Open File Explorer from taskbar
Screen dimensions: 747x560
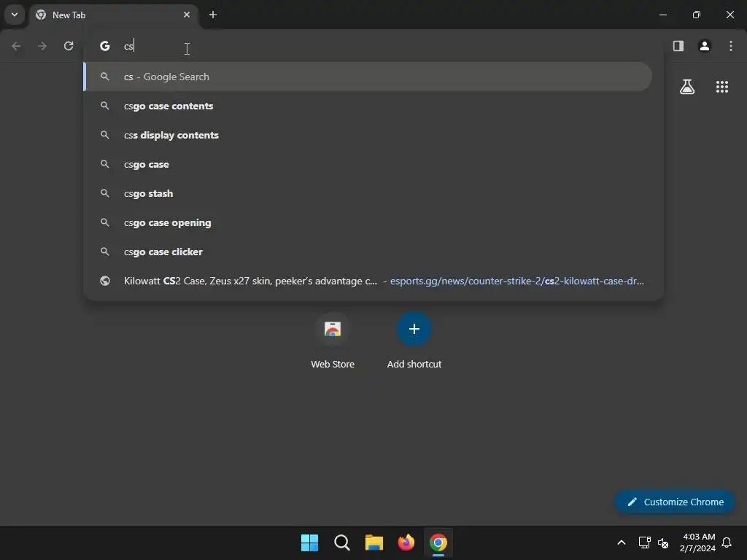pos(374,542)
